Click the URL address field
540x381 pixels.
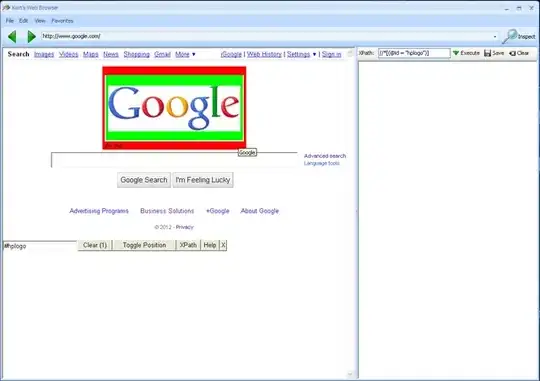point(267,36)
